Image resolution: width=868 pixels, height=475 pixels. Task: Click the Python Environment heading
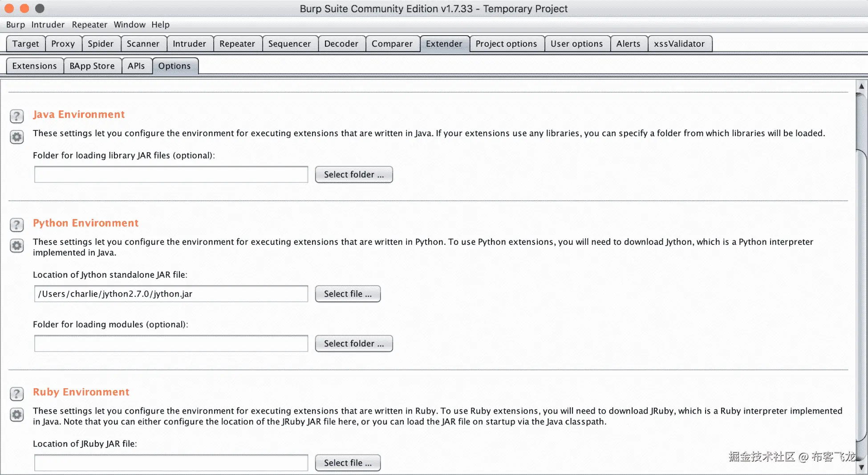pyautogui.click(x=85, y=223)
